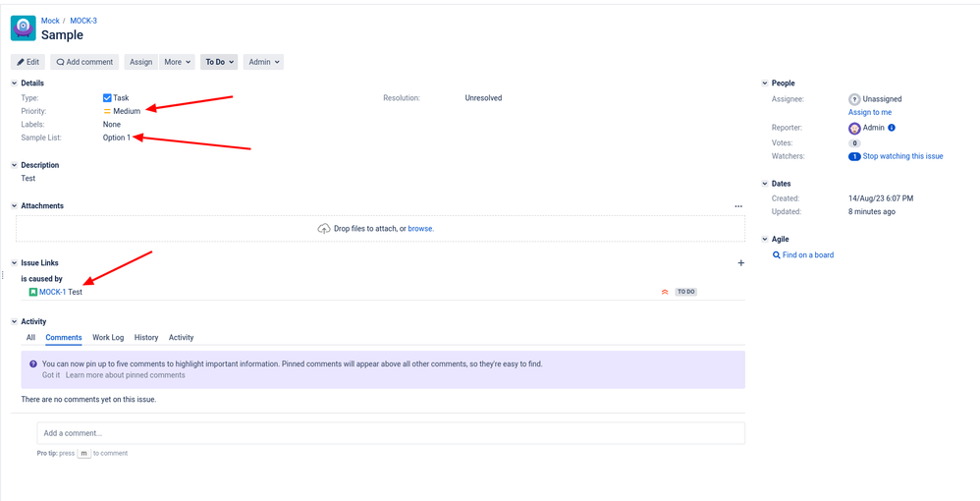Collapse the Attachments section
Image resolution: width=980 pixels, height=501 pixels.
pyautogui.click(x=15, y=205)
